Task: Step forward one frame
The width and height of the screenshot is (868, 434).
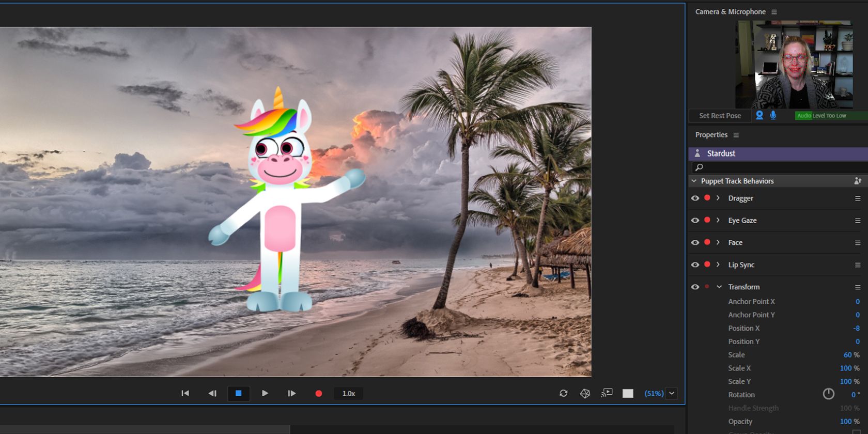Action: 291,394
